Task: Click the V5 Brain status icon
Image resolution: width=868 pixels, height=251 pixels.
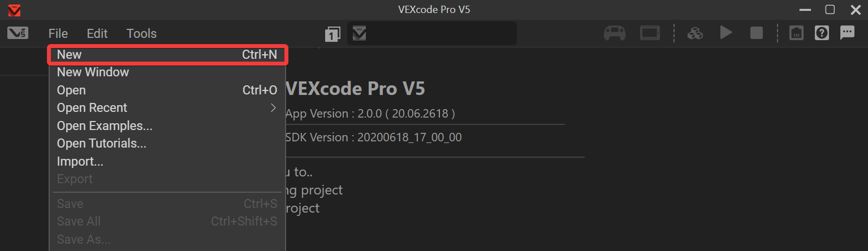Action: tap(650, 33)
